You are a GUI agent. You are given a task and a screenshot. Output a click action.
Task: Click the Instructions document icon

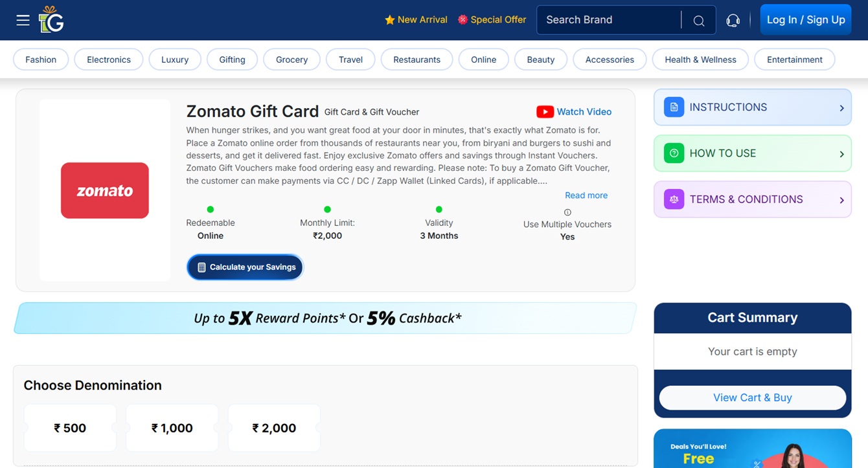click(x=674, y=107)
